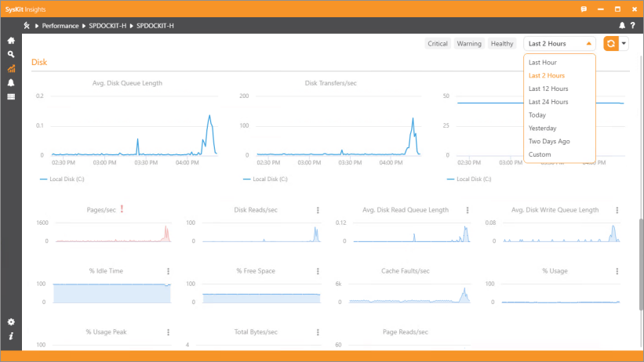Collapse the Last 2 Hours time range dropdown

coord(559,44)
